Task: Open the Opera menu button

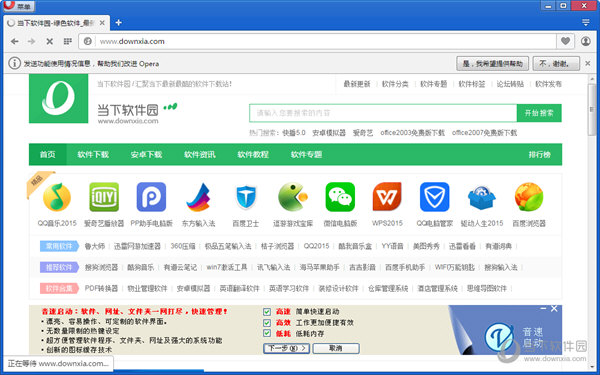Action: [x=18, y=6]
